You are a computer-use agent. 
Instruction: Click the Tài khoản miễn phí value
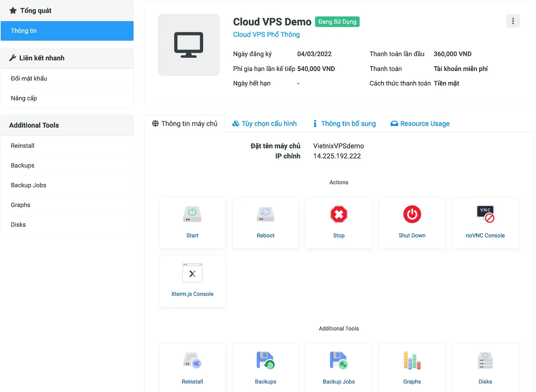coord(461,69)
